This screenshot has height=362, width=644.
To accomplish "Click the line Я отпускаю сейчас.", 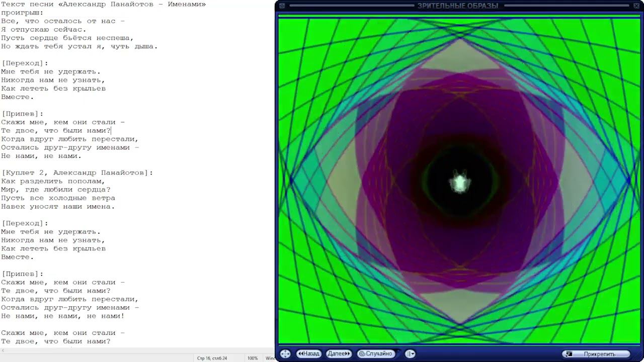I will tap(44, 30).
